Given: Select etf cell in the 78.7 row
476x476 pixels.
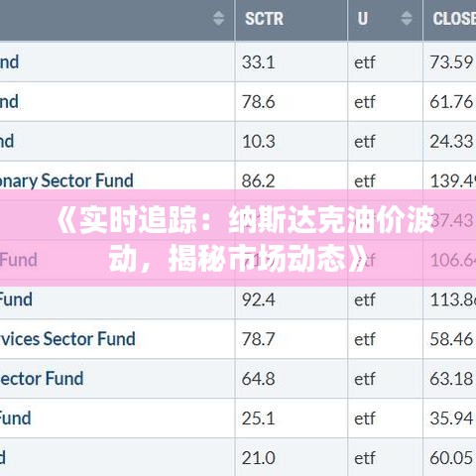Looking at the screenshot, I should click(386, 339).
